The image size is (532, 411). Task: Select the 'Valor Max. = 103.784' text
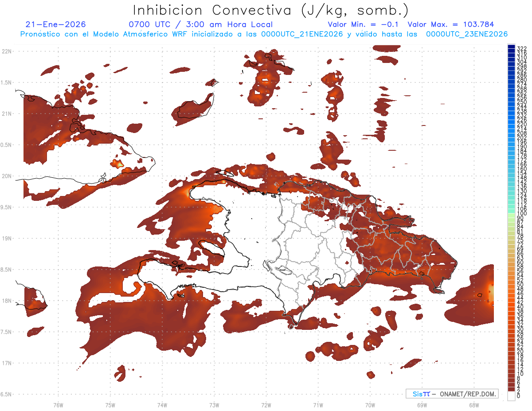[450, 24]
